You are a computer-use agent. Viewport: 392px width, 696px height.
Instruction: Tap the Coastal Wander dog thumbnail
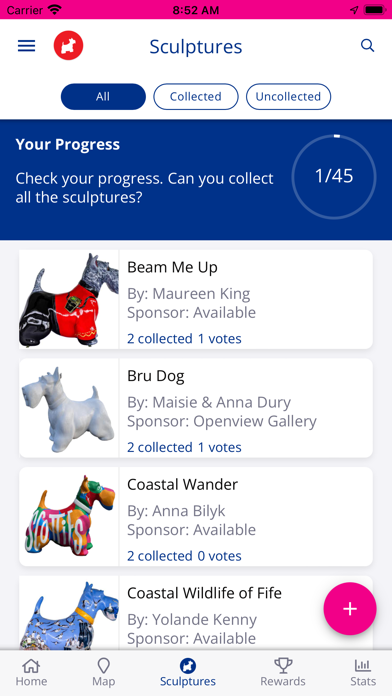tap(69, 516)
